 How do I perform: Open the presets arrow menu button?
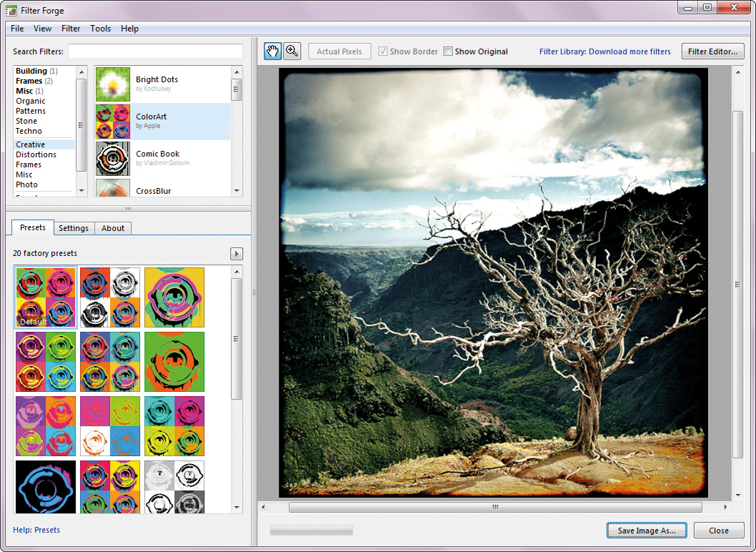237,254
